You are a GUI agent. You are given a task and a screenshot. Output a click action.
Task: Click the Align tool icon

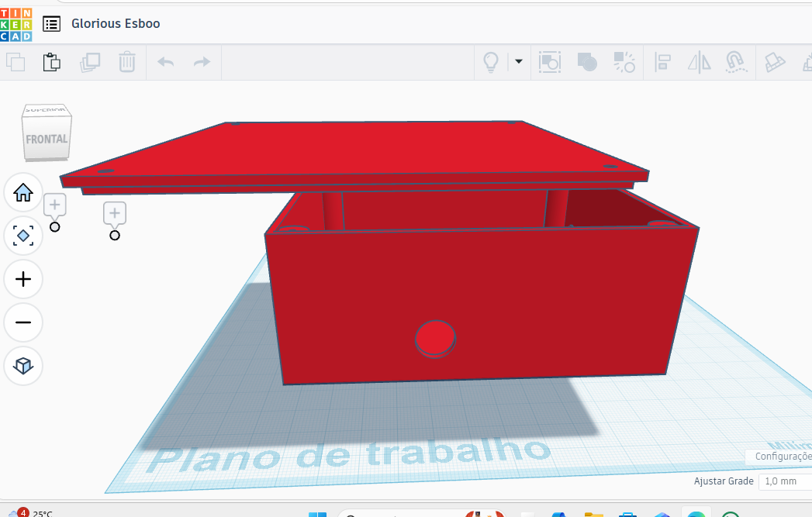tap(662, 62)
